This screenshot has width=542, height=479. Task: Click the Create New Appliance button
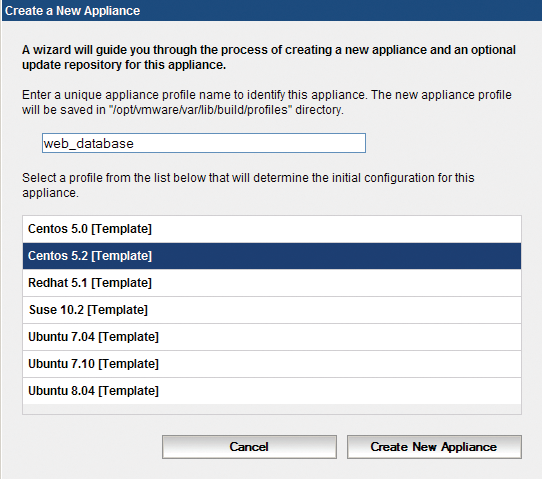tap(434, 447)
